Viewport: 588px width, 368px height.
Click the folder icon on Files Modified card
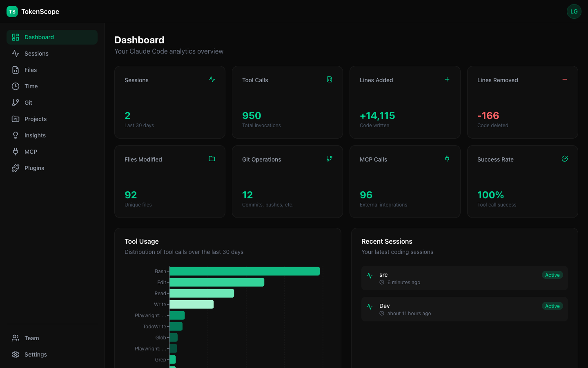(212, 159)
